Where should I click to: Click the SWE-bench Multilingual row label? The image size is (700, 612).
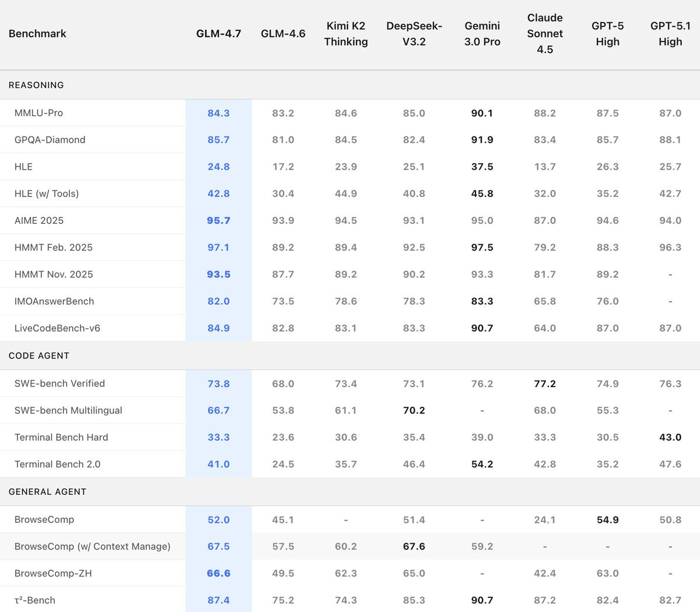coord(68,410)
